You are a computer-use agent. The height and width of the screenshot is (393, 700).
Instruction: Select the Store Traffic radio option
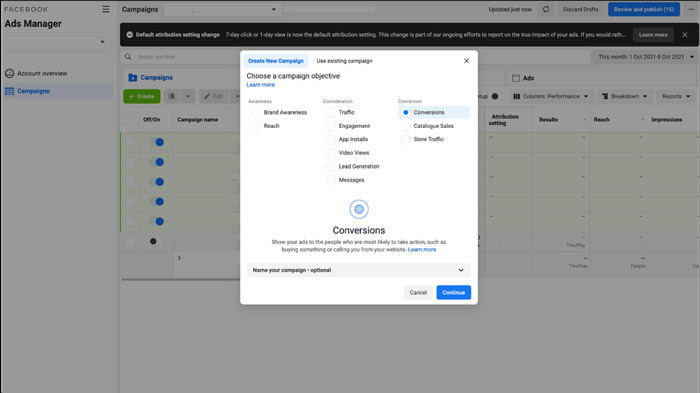pyautogui.click(x=405, y=139)
